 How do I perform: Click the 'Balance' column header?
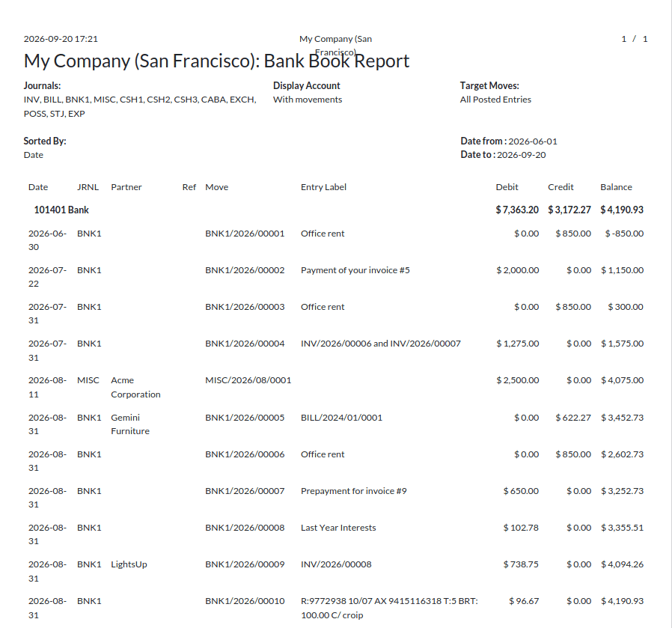pyautogui.click(x=617, y=187)
